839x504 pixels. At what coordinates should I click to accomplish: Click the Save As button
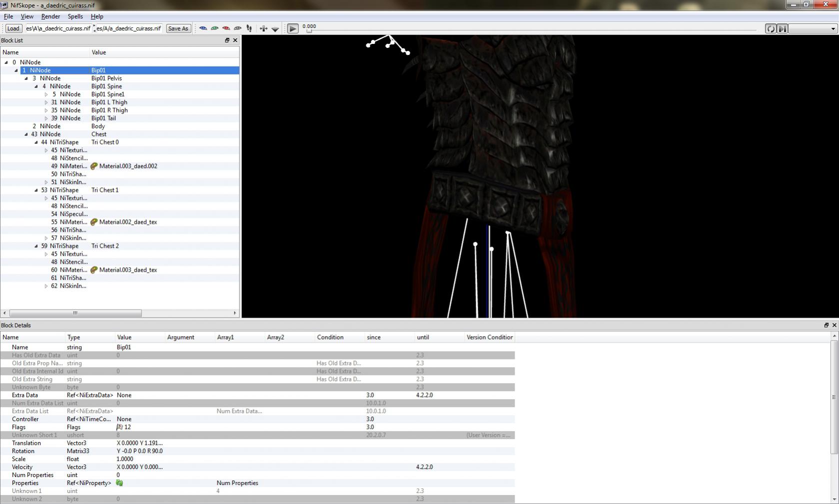click(x=178, y=28)
